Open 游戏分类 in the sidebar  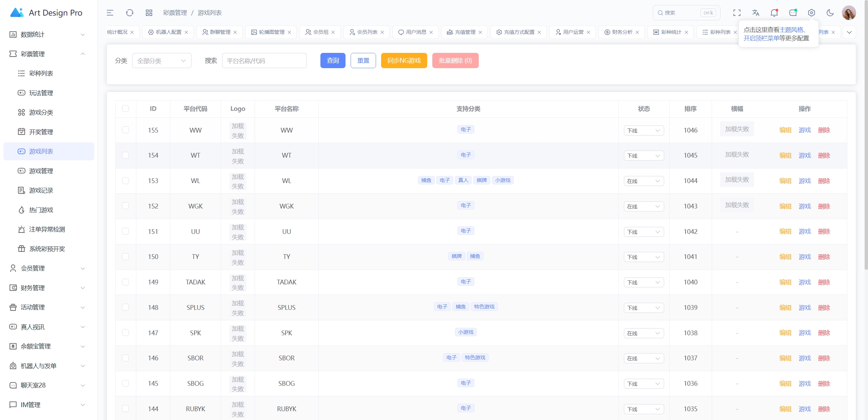point(41,113)
